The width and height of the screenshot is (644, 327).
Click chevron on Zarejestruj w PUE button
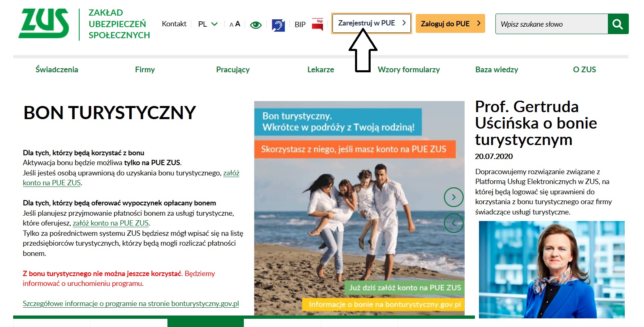point(404,23)
